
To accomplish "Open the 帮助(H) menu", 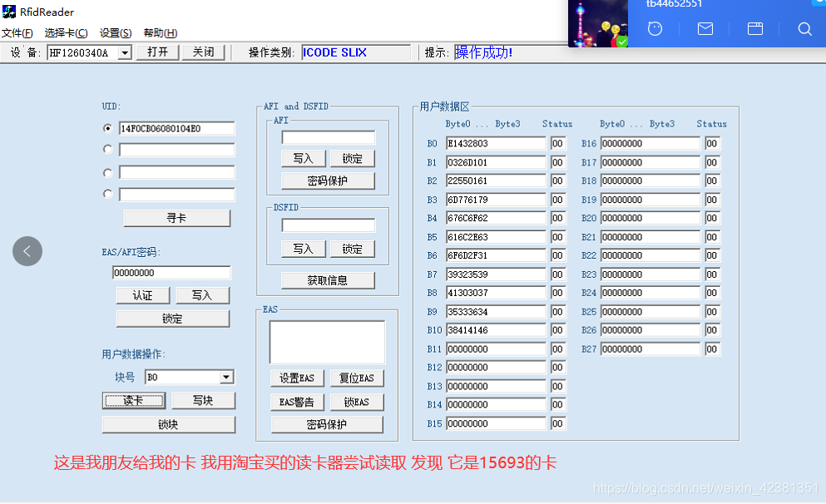I will tap(161, 33).
